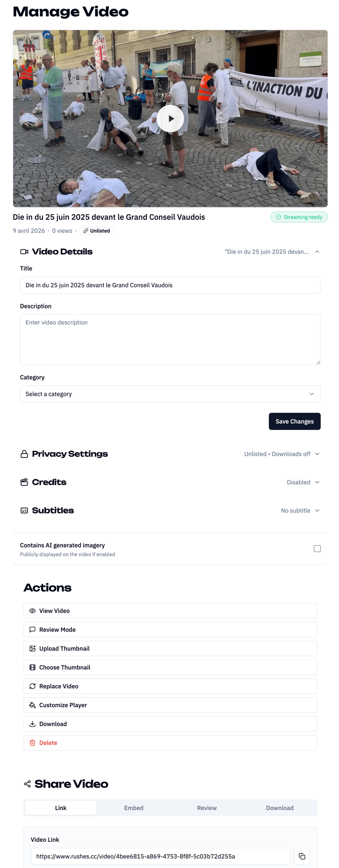This screenshot has width=339, height=868.
Task: Expand the Privacy Settings section
Action: (x=317, y=454)
